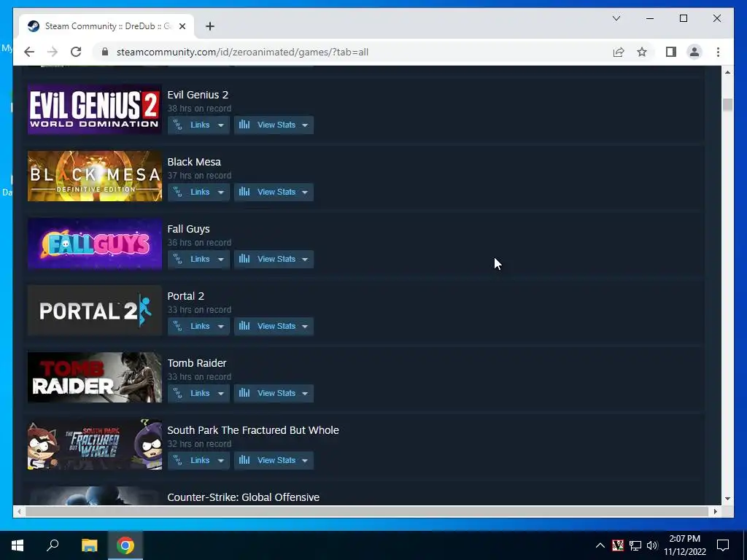Expand Links dropdown arrow for Evil Genius 2
This screenshot has width=747, height=560.
(x=220, y=125)
